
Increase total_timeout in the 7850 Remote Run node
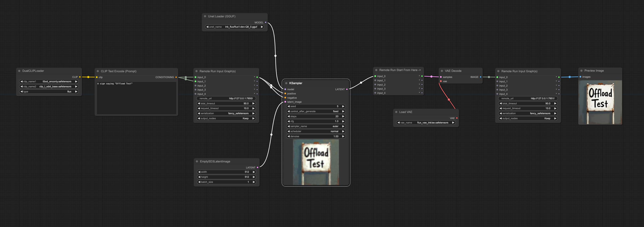(253, 103)
